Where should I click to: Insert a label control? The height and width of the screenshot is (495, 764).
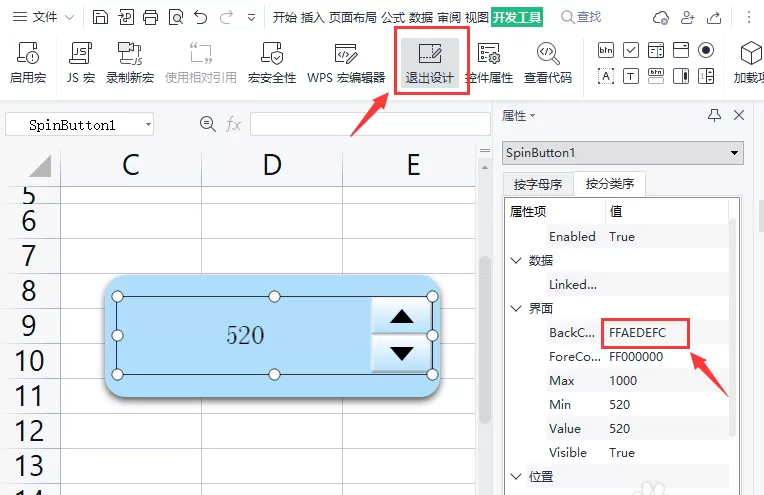606,76
